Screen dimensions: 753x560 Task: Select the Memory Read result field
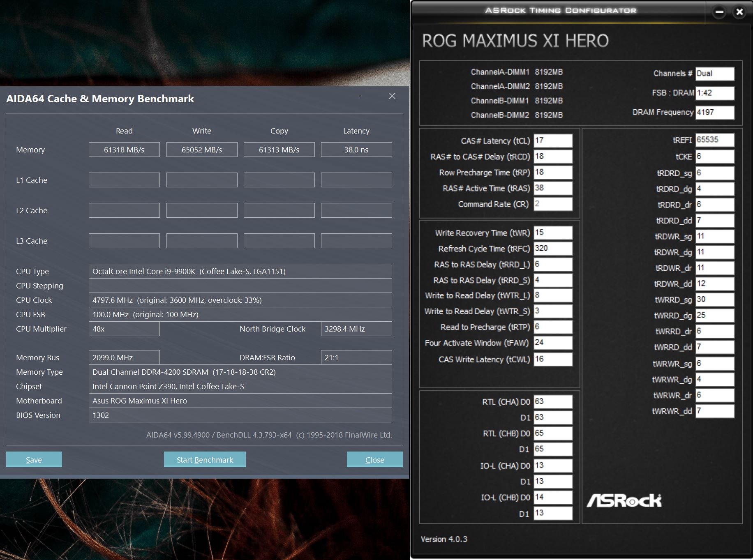124,150
